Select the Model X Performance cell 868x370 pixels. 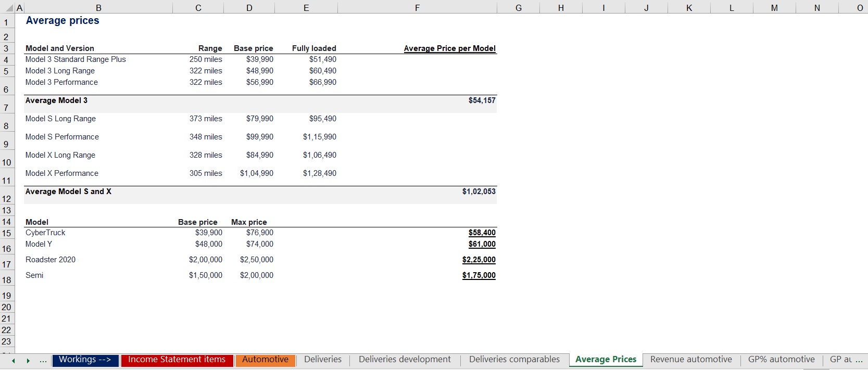coord(62,173)
